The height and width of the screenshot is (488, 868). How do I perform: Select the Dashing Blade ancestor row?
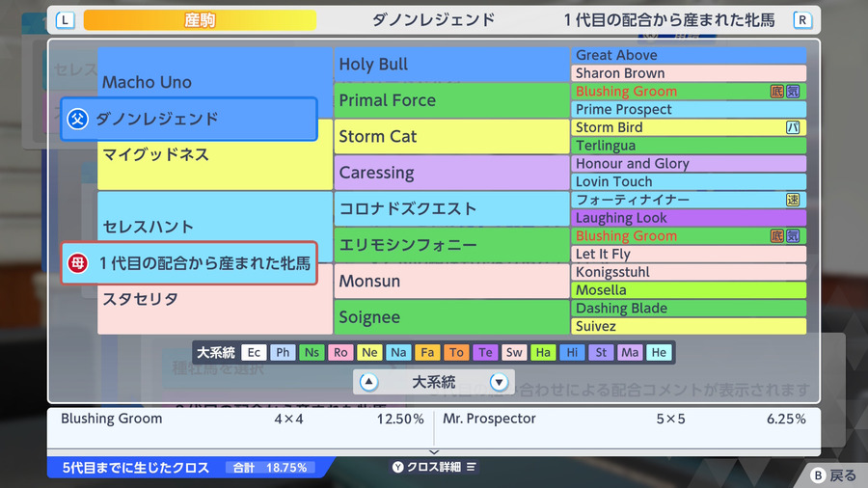[689, 309]
